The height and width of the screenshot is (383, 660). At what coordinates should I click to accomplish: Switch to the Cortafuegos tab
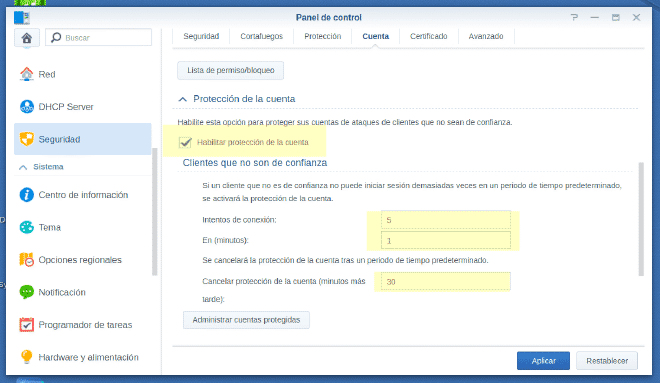click(261, 36)
